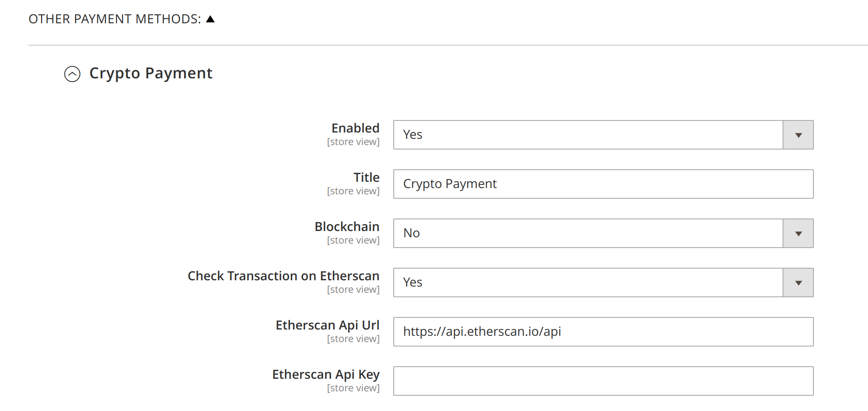This screenshot has width=868, height=411.
Task: Click the store view scope under Enabled
Action: coord(353,142)
